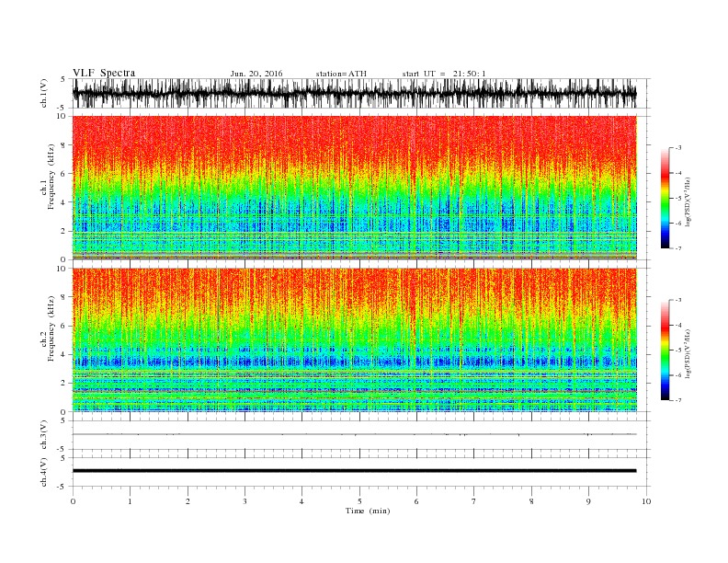Screen dimensions: 728x563
Task: Click the "-5" tick on ch.4(V) axis
Action: 63,487
